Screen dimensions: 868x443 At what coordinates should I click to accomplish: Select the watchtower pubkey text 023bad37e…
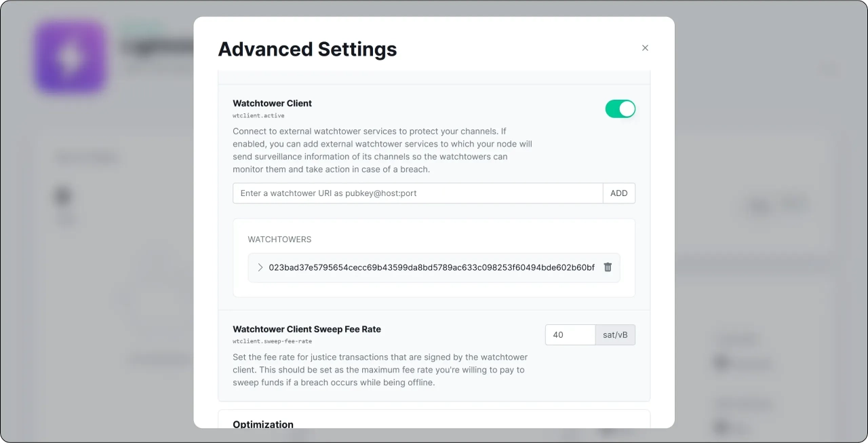(x=431, y=267)
